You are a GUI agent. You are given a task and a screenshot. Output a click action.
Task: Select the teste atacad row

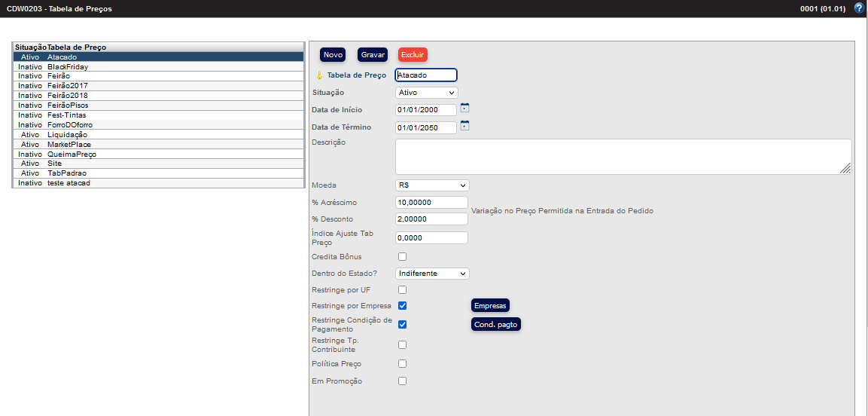pyautogui.click(x=158, y=183)
